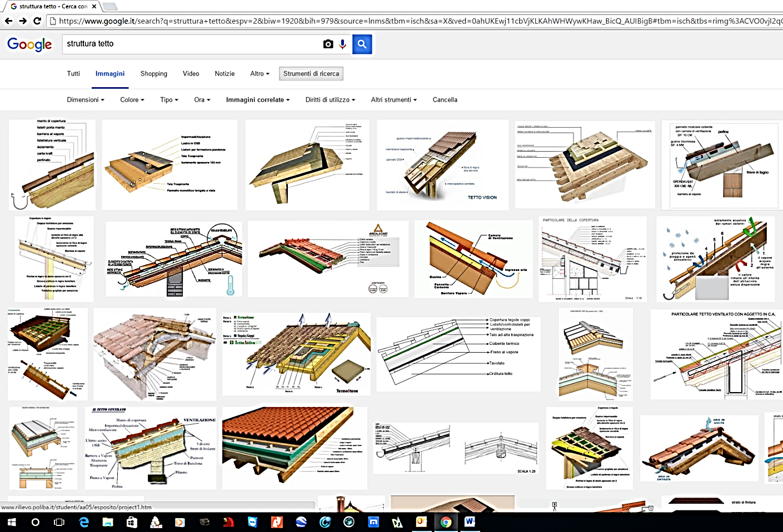The width and height of the screenshot is (783, 532).
Task: Open the Windows Store taskbar icon
Action: pyautogui.click(x=132, y=522)
